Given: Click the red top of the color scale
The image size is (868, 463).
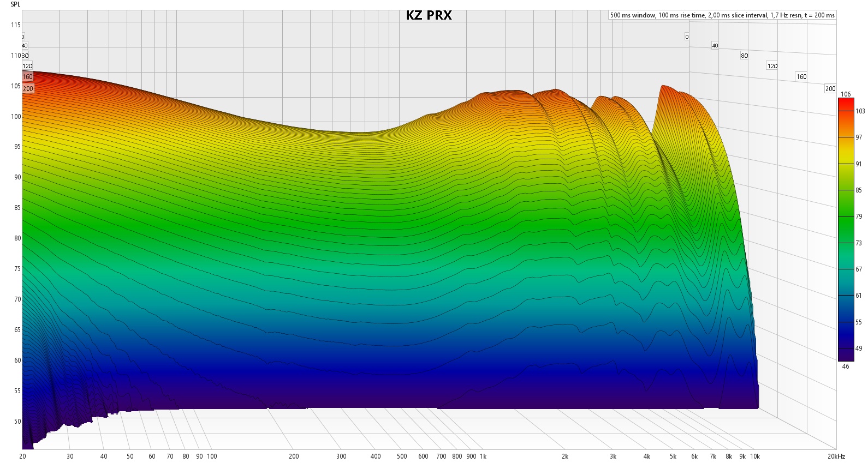Looking at the screenshot, I should click(x=845, y=105).
